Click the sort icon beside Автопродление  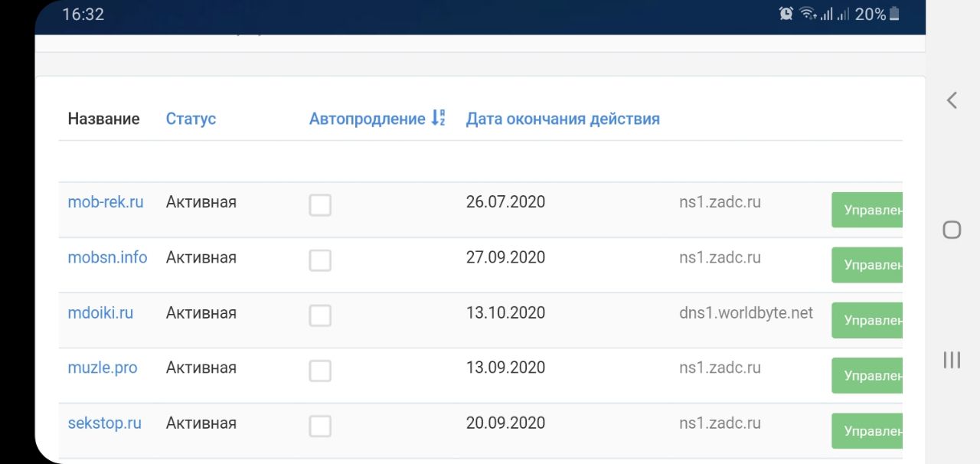[438, 118]
